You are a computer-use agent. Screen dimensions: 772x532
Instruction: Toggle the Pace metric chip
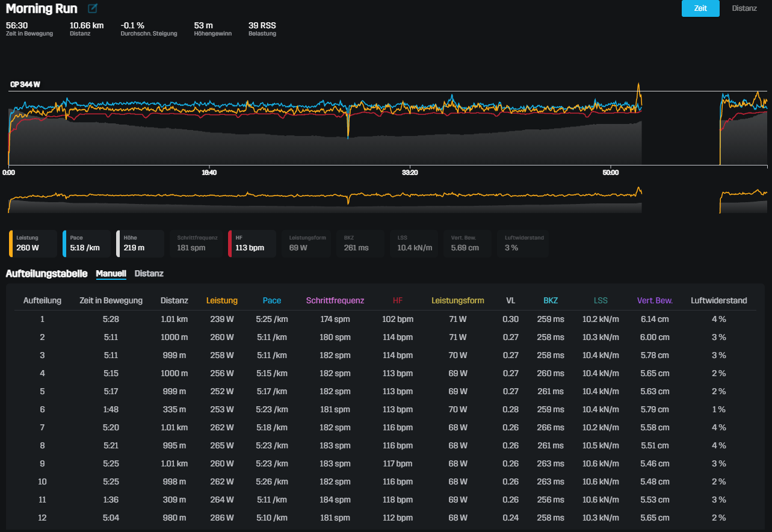tap(87, 243)
